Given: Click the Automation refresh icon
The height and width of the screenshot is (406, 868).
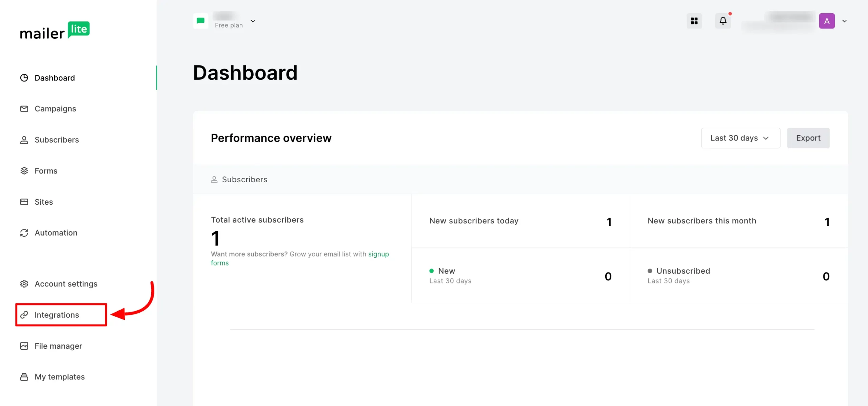Looking at the screenshot, I should pyautogui.click(x=24, y=233).
